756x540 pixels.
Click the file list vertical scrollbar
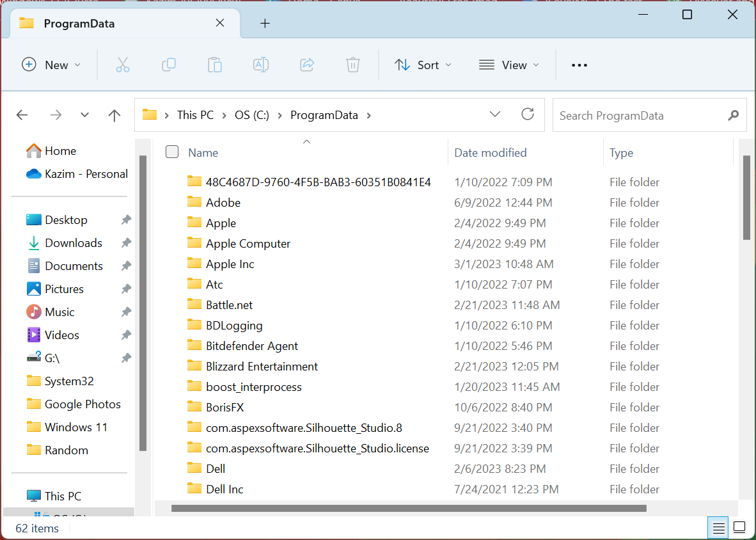coord(746,197)
